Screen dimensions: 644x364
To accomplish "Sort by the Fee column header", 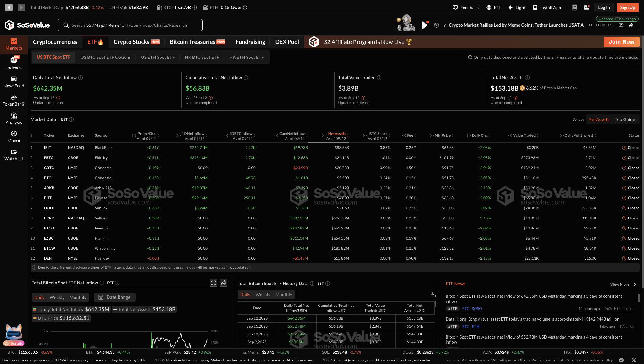I will click(409, 135).
